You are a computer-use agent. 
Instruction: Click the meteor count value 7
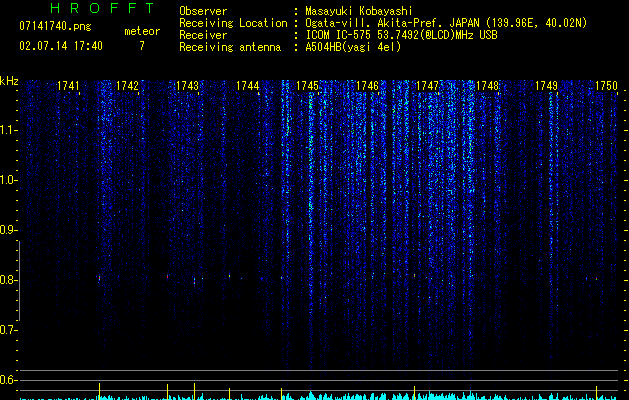click(142, 46)
